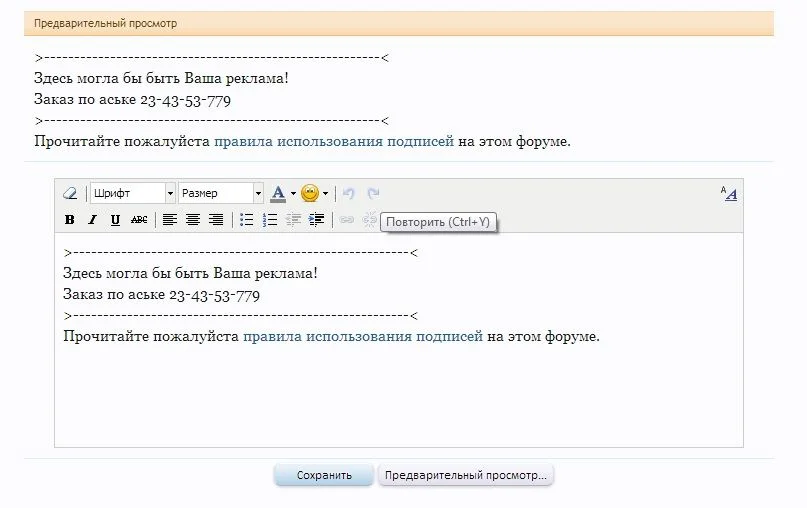Click the Предварительный просмотр... button
807x508 pixels.
point(466,475)
